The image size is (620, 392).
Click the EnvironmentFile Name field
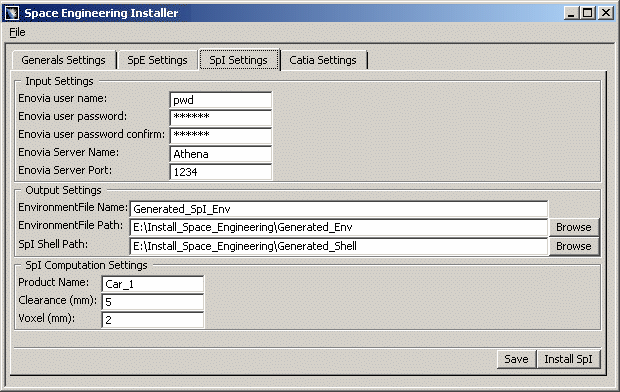coord(339,209)
